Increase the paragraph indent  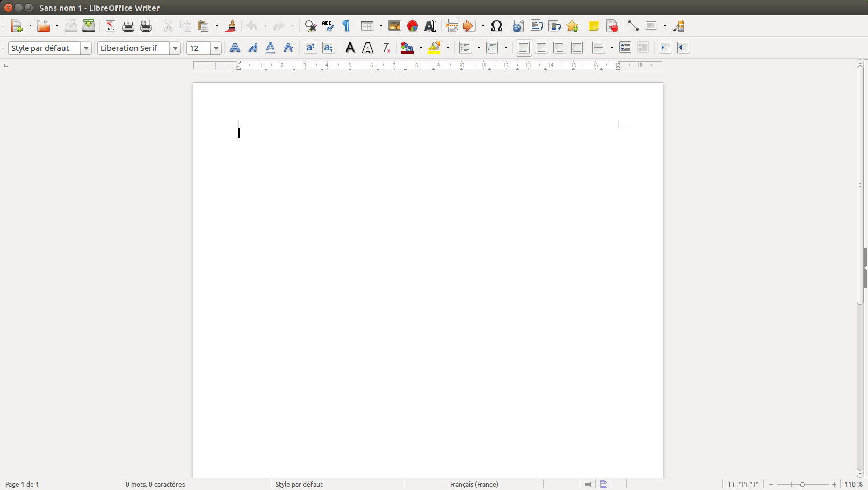(666, 48)
